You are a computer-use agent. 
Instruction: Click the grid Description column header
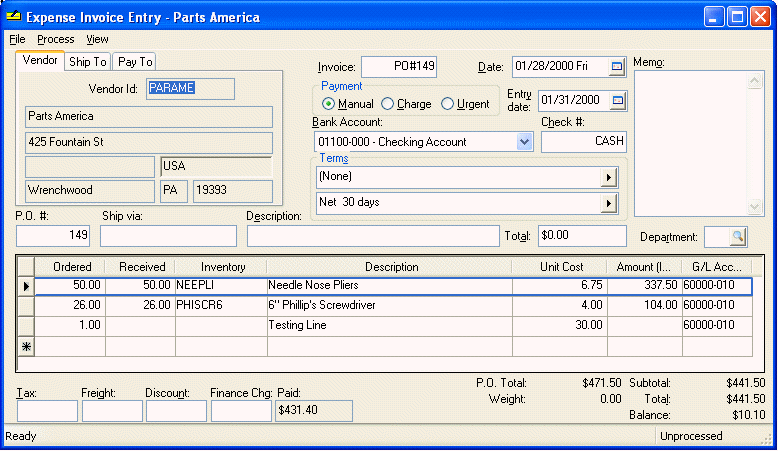click(390, 267)
